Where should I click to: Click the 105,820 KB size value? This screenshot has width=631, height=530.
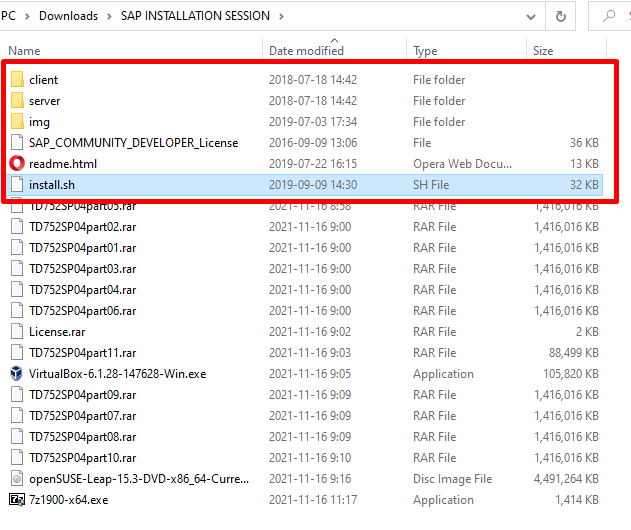(x=571, y=374)
